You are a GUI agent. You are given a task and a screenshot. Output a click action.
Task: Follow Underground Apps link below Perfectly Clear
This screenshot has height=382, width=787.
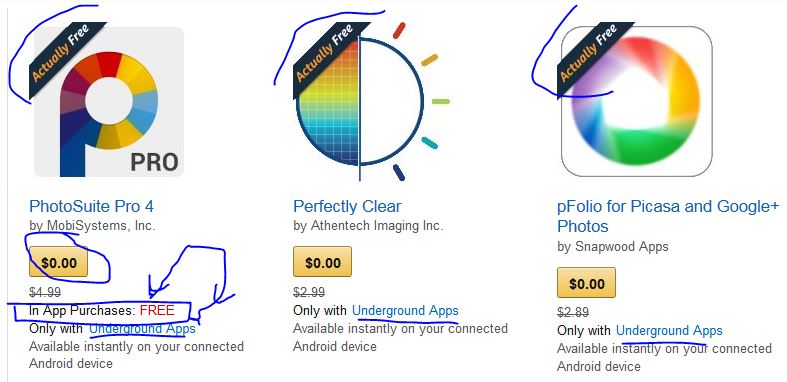405,311
